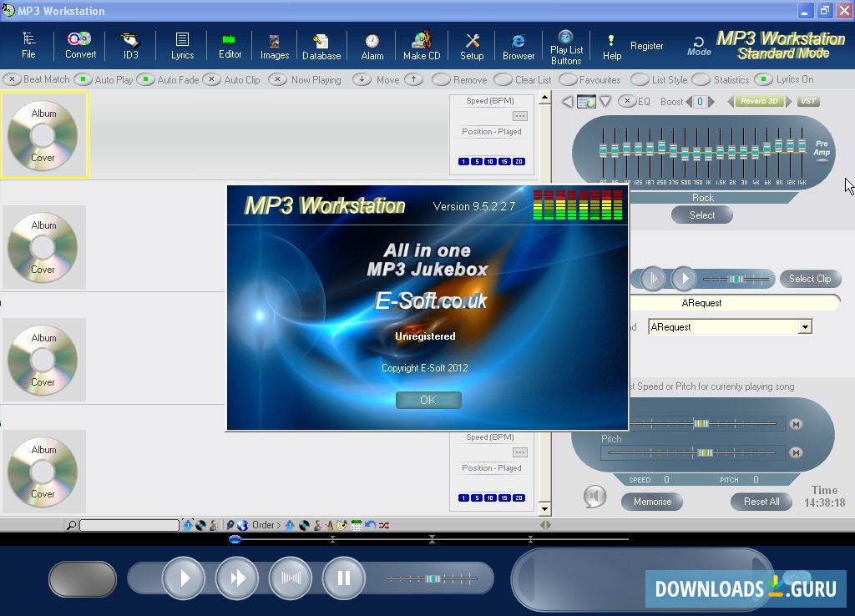
Task: Enable the Auto Fade option
Action: [x=147, y=79]
